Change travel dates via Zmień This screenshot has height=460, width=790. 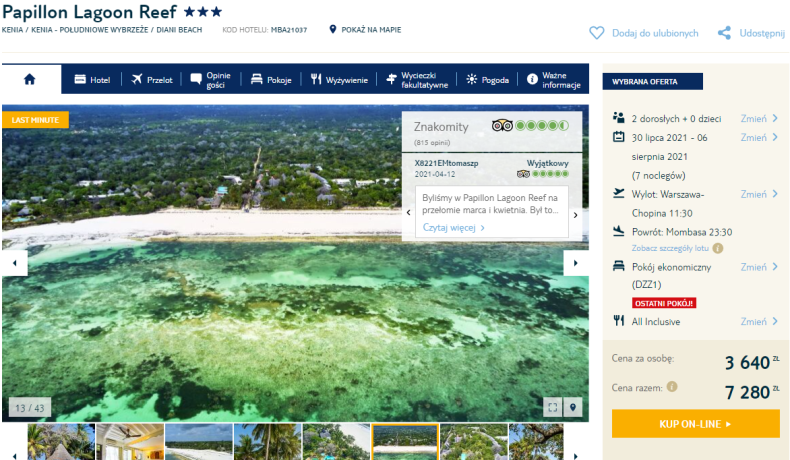(759, 138)
